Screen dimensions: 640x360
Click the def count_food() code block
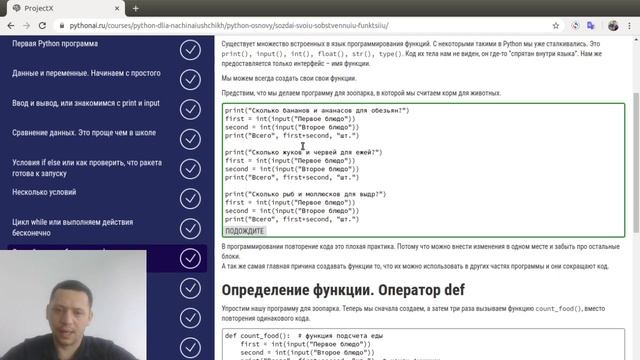coord(423,344)
